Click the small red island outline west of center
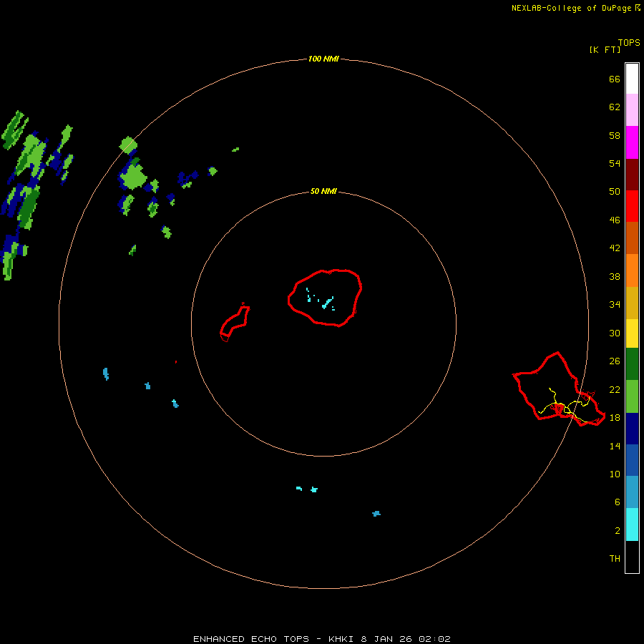The image size is (644, 644). pos(235,322)
